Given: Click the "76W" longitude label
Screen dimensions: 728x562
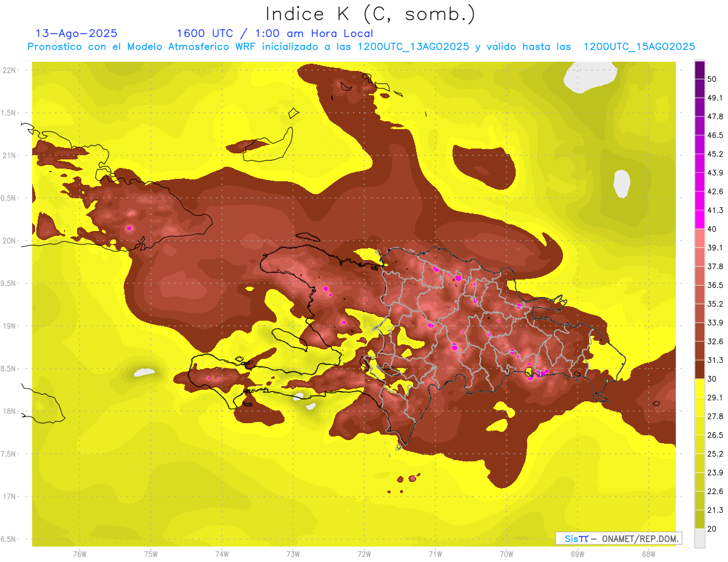Looking at the screenshot, I should coord(79,554).
